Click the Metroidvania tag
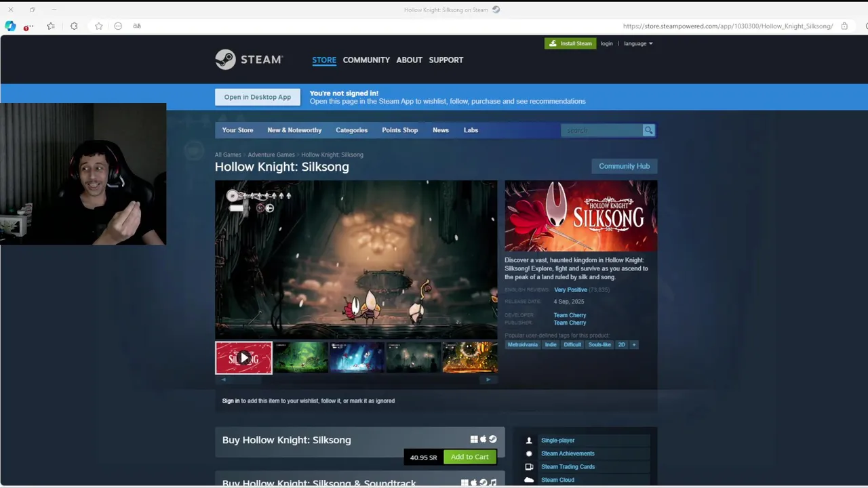This screenshot has height=488, width=868. [x=523, y=344]
